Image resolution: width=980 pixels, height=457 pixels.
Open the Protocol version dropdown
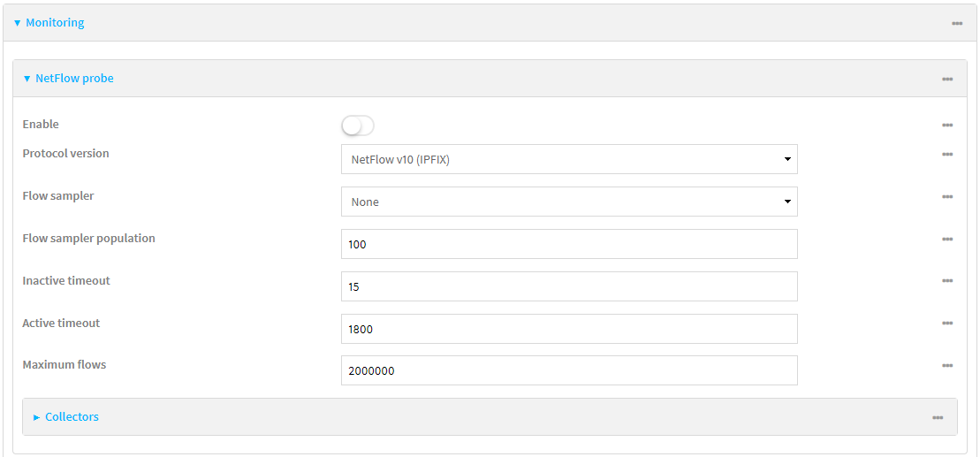[x=568, y=159]
